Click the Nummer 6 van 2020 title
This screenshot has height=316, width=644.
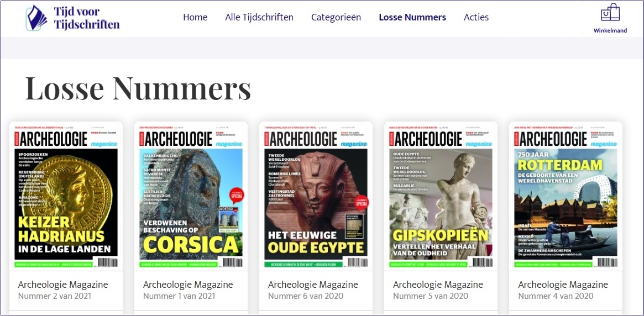[306, 296]
